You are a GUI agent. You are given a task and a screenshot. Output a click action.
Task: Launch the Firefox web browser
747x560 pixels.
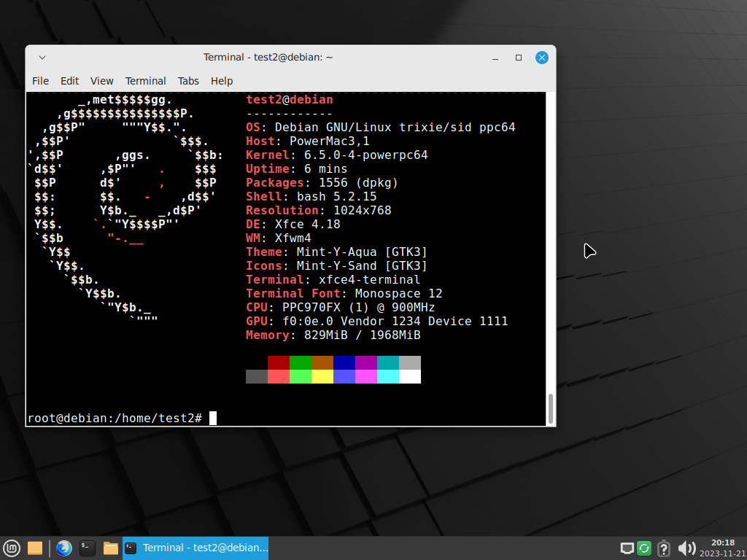point(64,548)
